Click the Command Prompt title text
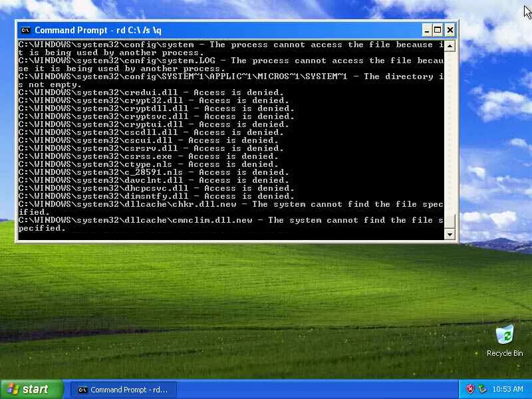Image resolution: width=532 pixels, height=399 pixels. click(x=98, y=31)
